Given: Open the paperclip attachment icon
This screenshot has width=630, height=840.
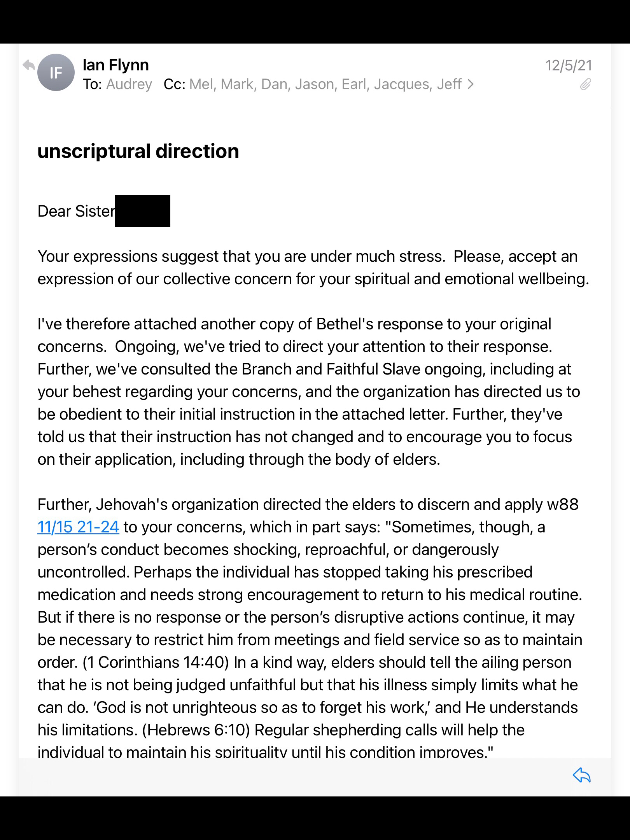Looking at the screenshot, I should coord(586,84).
